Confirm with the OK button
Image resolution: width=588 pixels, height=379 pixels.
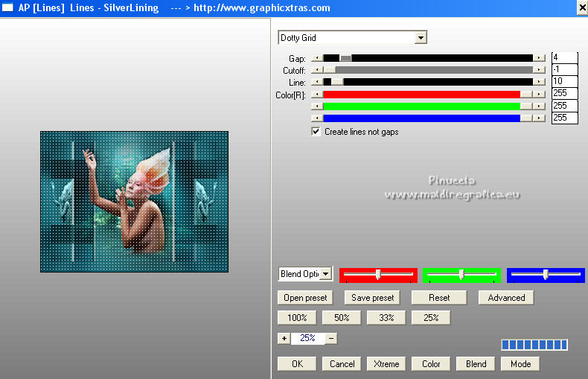[x=297, y=364]
